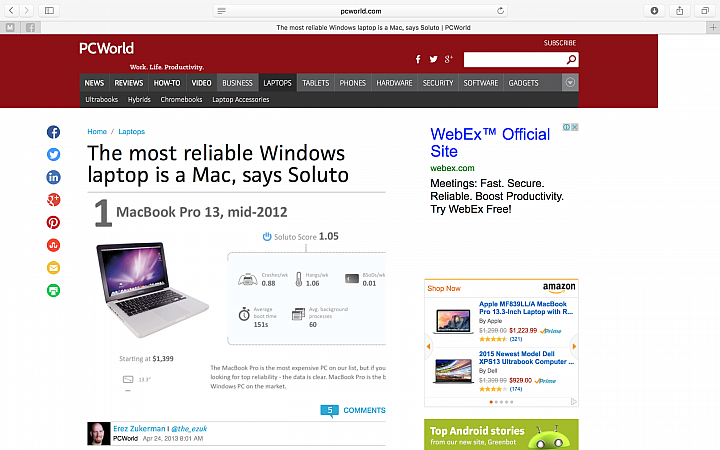Show all tabs icon
The height and width of the screenshot is (450, 720).
[705, 11]
